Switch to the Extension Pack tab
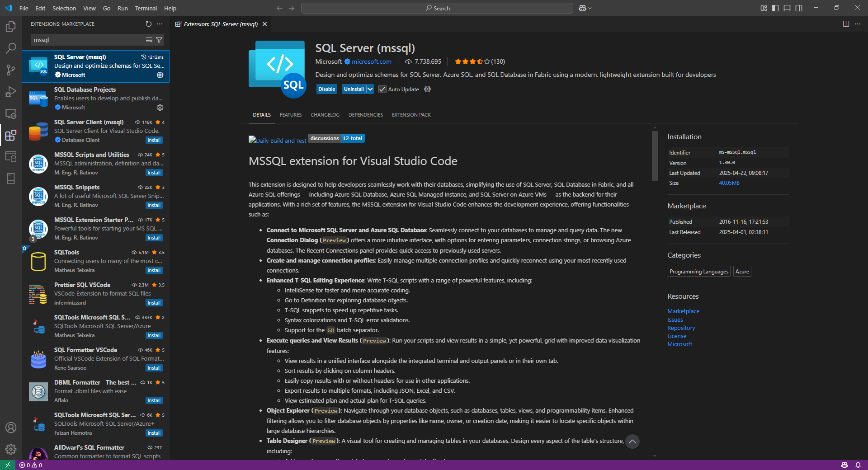This screenshot has width=868, height=470. tap(411, 115)
